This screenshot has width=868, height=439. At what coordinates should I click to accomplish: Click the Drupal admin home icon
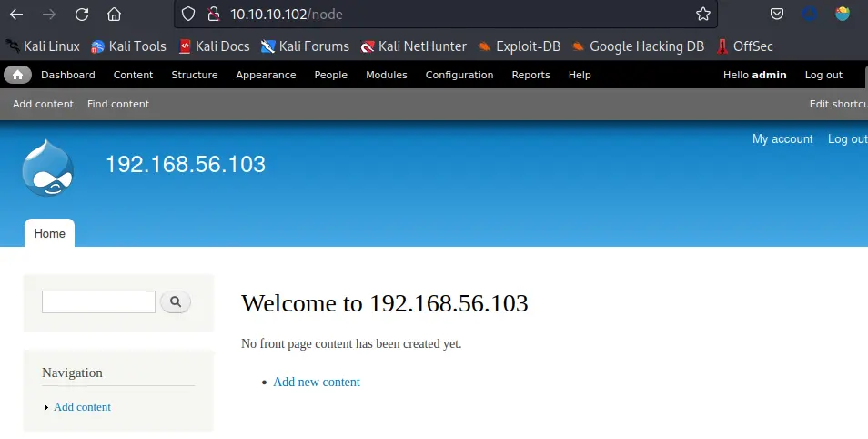click(17, 75)
